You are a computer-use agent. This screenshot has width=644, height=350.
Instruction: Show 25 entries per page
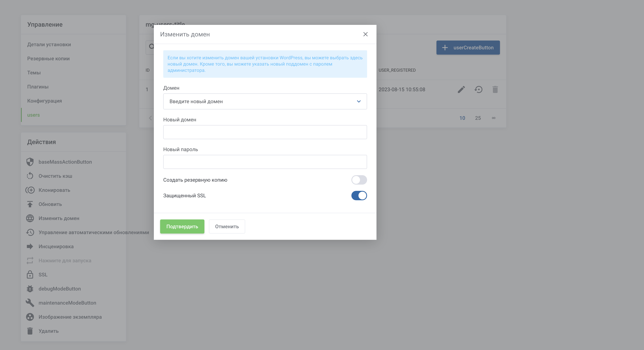[478, 118]
